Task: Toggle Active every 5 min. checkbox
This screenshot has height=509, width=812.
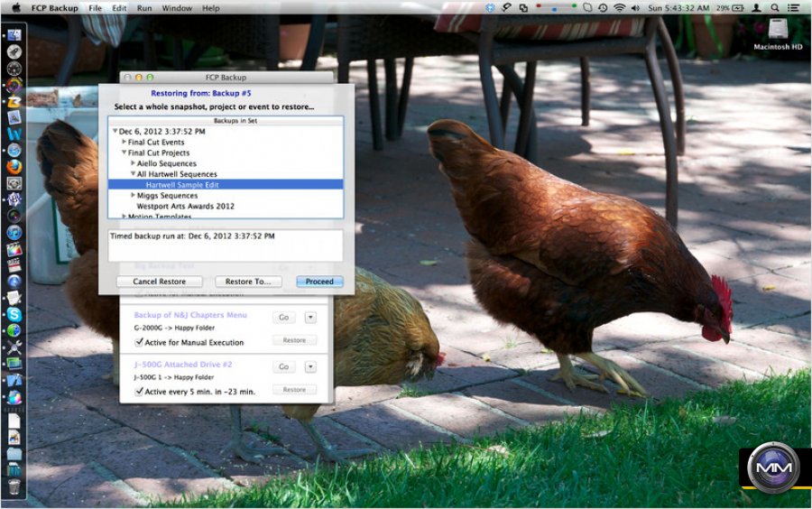Action: click(139, 392)
